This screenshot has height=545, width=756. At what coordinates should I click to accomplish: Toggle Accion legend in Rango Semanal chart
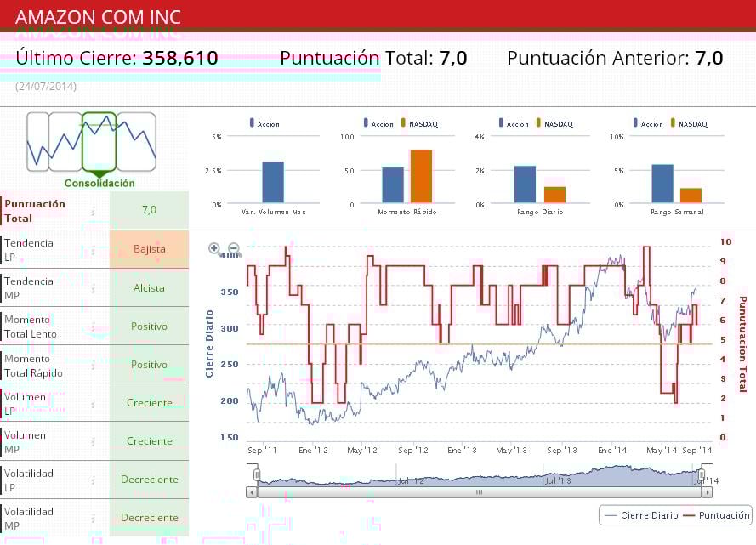(648, 123)
